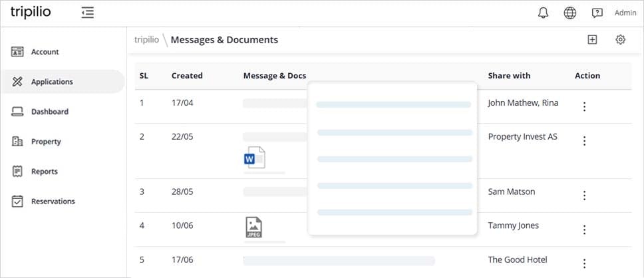
Task: Navigate to Property section
Action: 46,142
